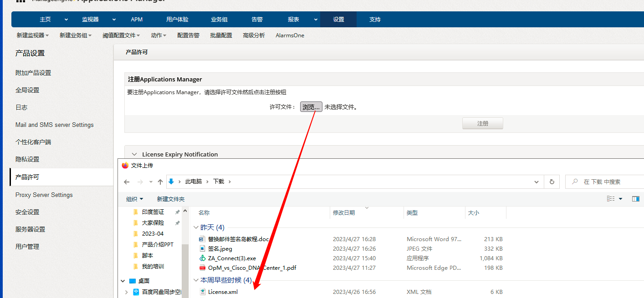This screenshot has height=298, width=644.
Task: Sort files by 修改日期 column header
Action: (x=344, y=212)
